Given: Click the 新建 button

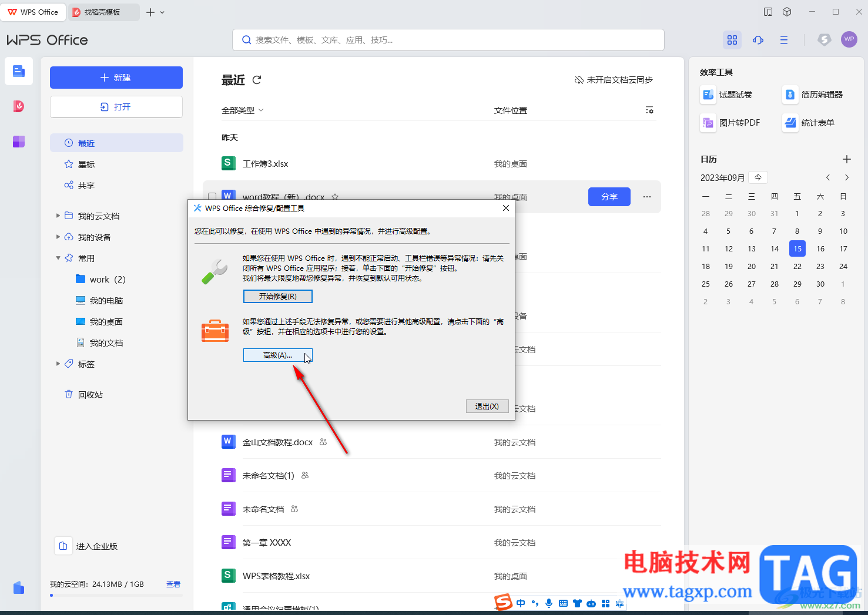Looking at the screenshot, I should coord(116,78).
